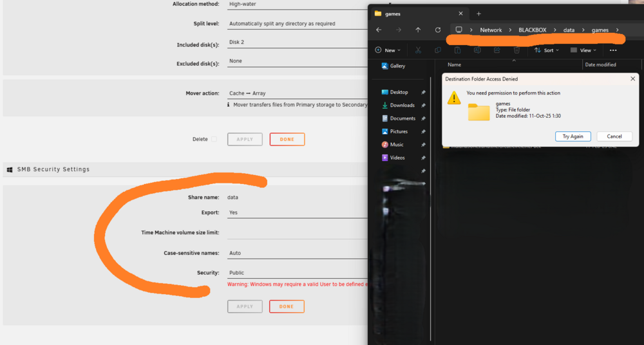Image resolution: width=644 pixels, height=345 pixels.
Task: Open the Export dropdown
Action: (x=298, y=213)
